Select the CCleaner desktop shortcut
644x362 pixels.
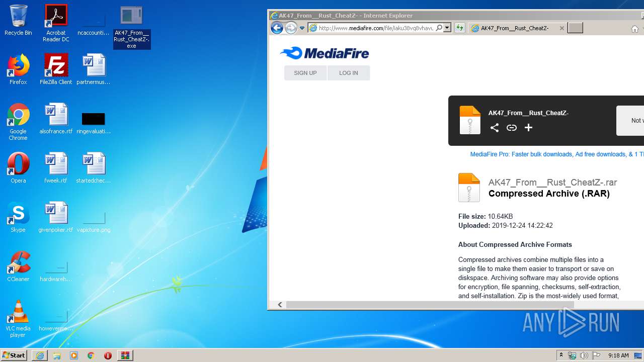pyautogui.click(x=18, y=266)
